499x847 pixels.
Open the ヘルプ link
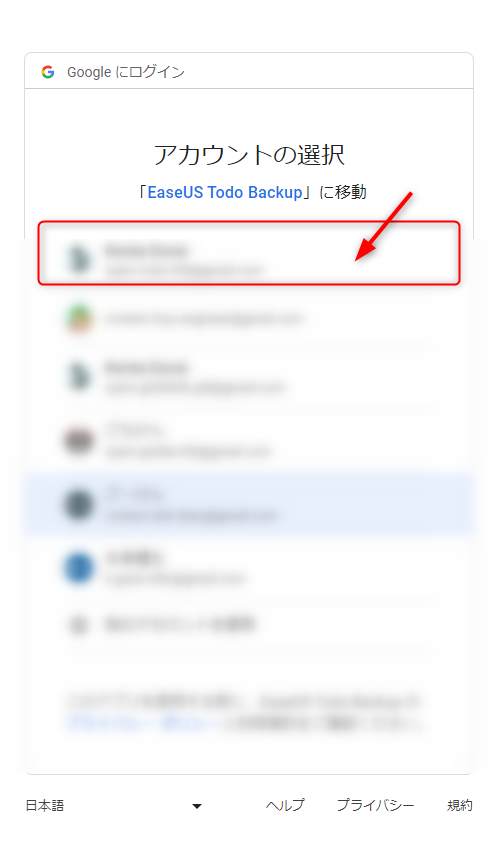(285, 805)
